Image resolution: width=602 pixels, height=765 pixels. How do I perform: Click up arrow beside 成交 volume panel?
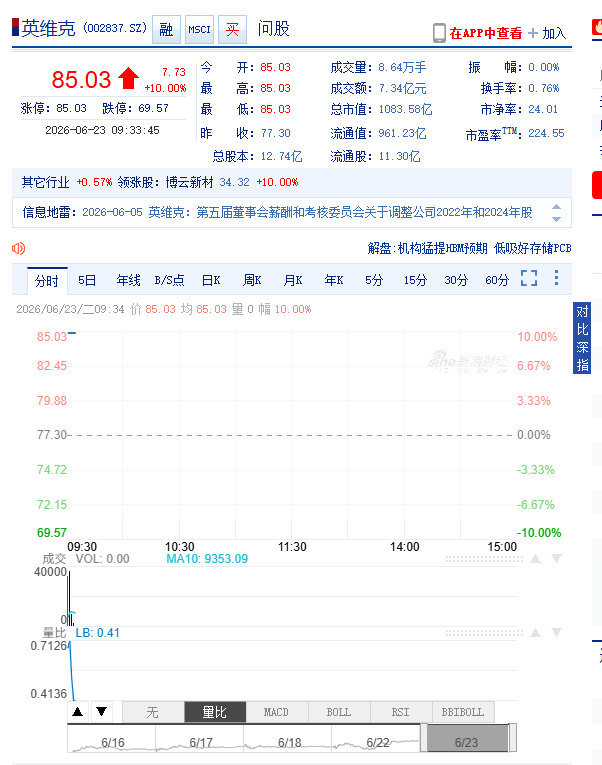coord(536,559)
